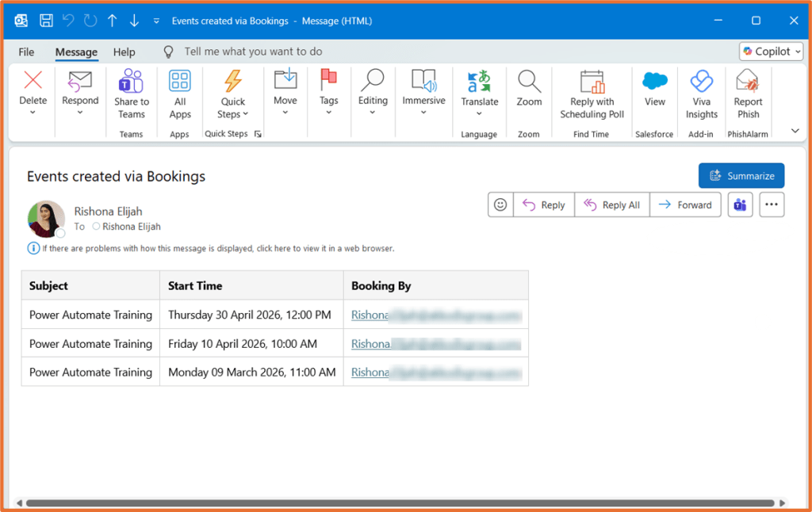Open the File menu
The height and width of the screenshot is (512, 812).
(26, 52)
